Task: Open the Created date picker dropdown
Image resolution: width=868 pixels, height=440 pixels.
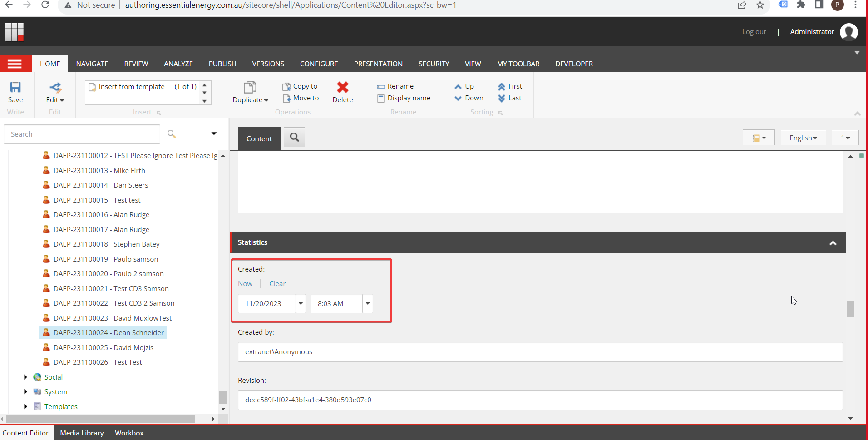Action: click(301, 303)
